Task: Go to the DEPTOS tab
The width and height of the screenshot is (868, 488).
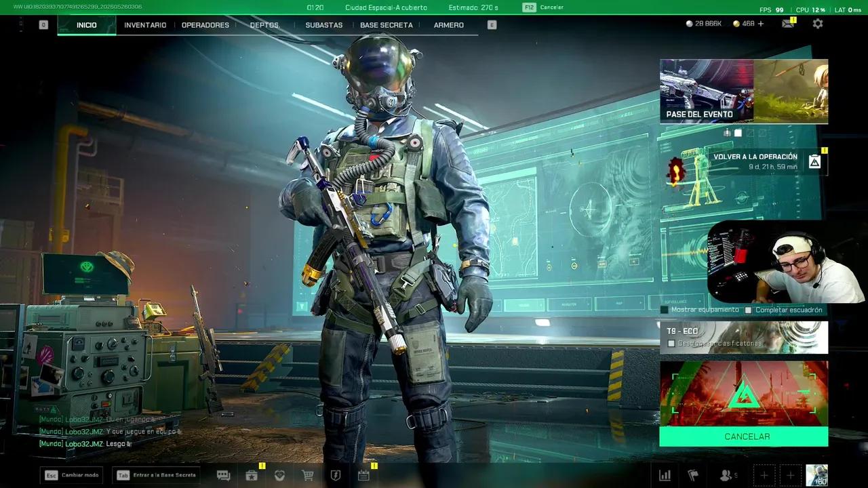Action: (x=264, y=25)
